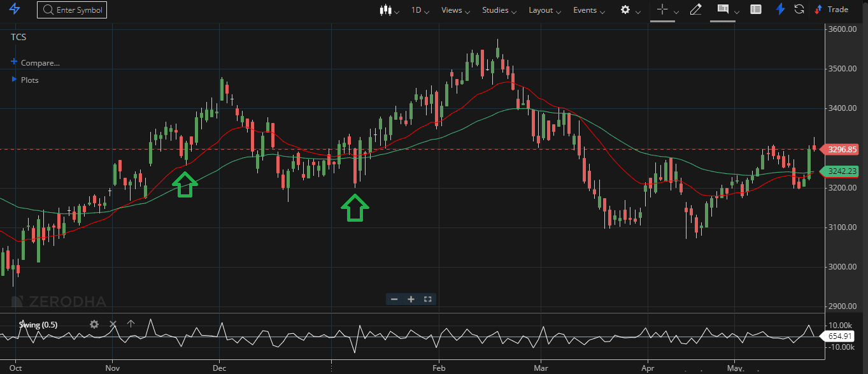Remove the Swing (0.5) study
Screen dimensions: 868x374
(113, 324)
